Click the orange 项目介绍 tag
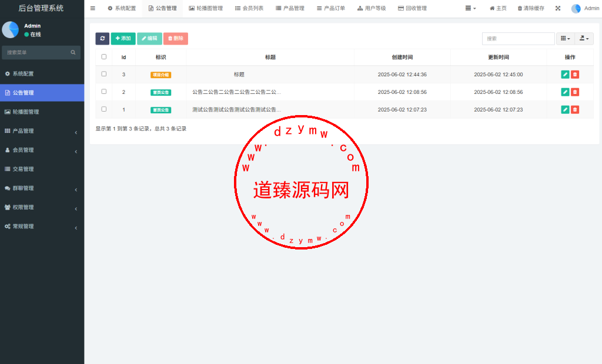The width and height of the screenshot is (602, 364). (160, 75)
